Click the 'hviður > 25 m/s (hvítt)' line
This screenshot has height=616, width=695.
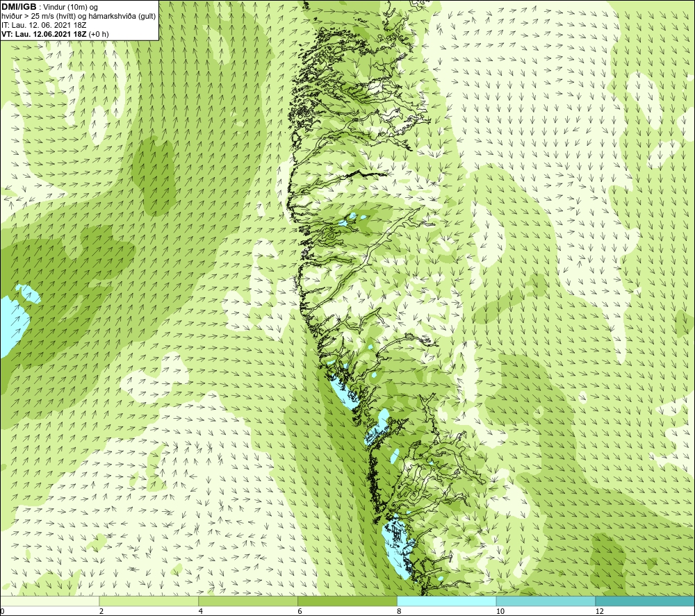[x=79, y=17]
